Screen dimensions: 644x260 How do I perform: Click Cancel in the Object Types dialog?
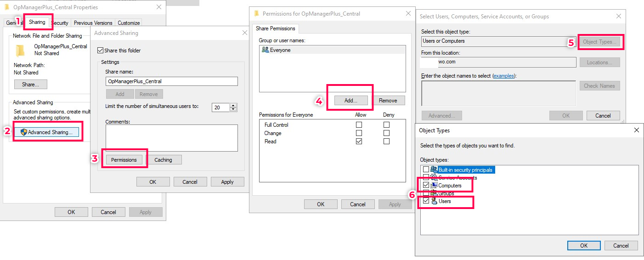(621, 245)
